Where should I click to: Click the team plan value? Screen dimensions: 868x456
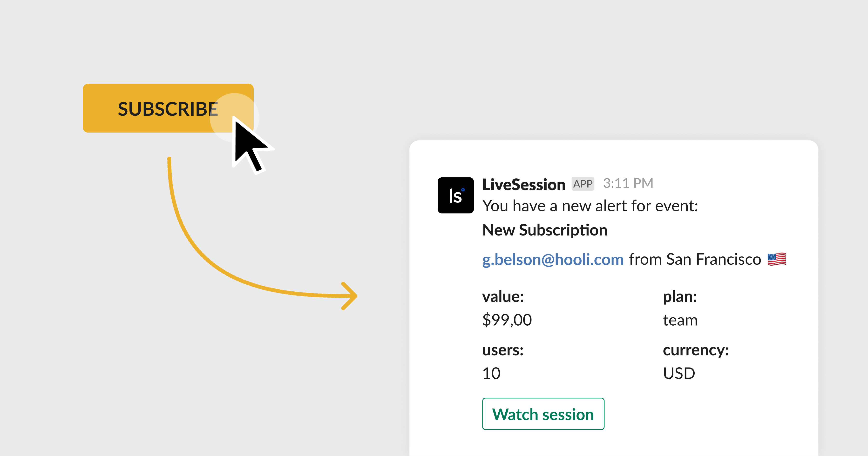coord(680,320)
